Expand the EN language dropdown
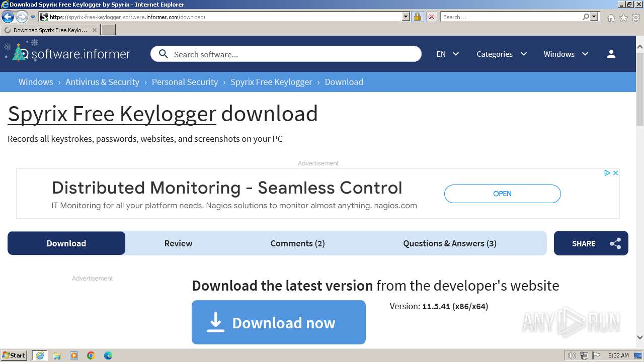Viewport: 644px width, 362px height. pyautogui.click(x=448, y=54)
